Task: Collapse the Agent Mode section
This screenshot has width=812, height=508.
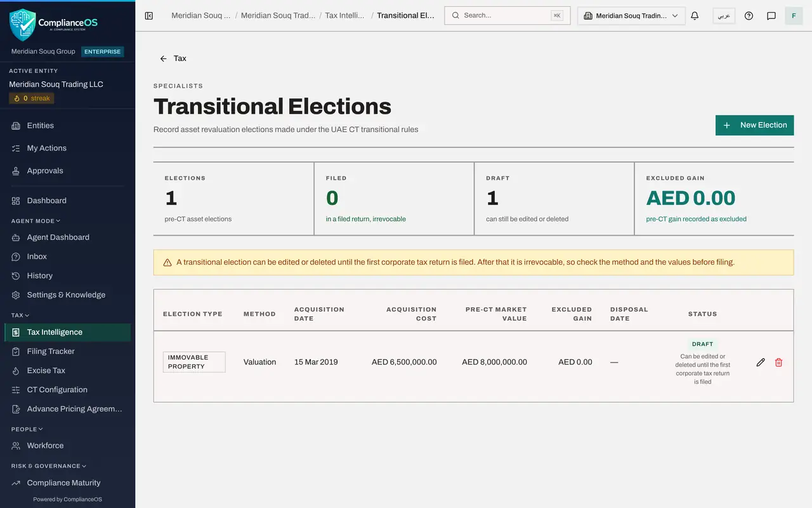Action: 36,221
